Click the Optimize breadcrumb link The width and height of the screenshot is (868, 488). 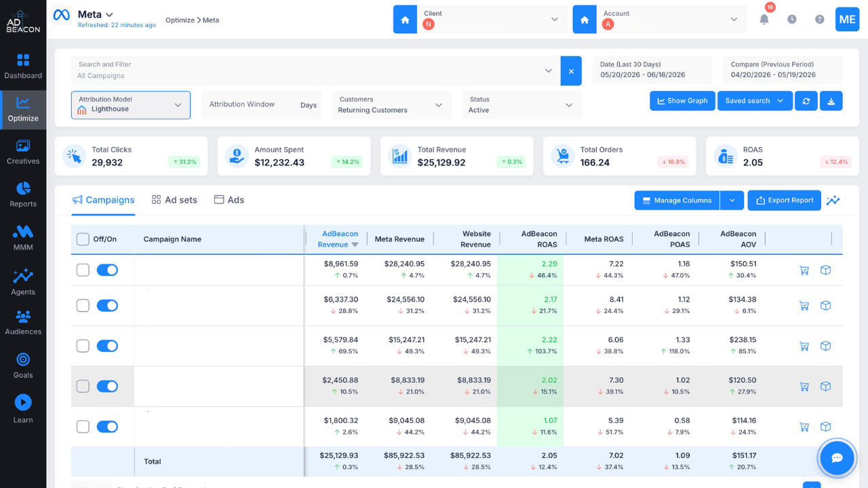180,20
